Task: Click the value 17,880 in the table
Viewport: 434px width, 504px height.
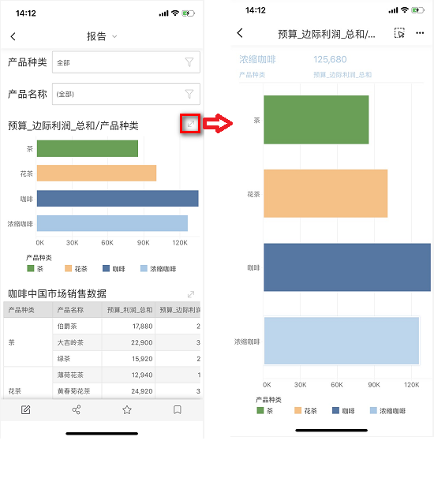Action: click(142, 327)
